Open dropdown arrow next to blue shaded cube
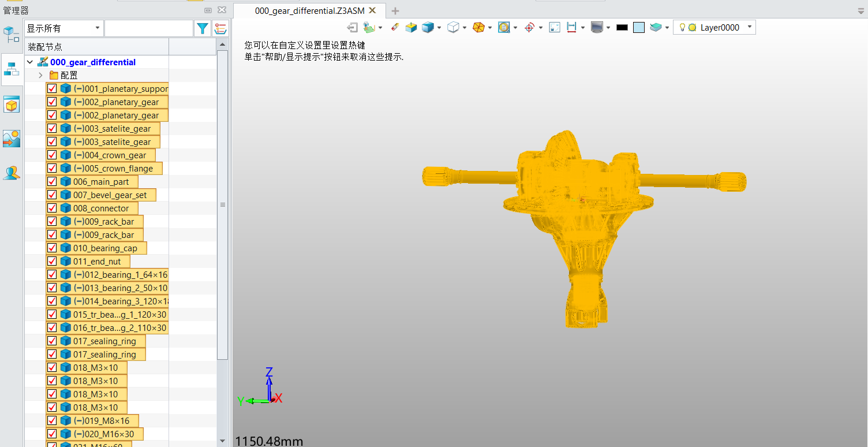Image resolution: width=868 pixels, height=447 pixels. (x=439, y=28)
